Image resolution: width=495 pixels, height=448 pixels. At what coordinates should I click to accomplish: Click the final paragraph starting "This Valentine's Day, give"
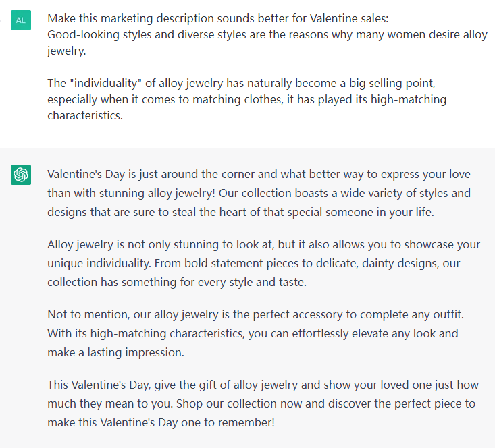(x=263, y=403)
